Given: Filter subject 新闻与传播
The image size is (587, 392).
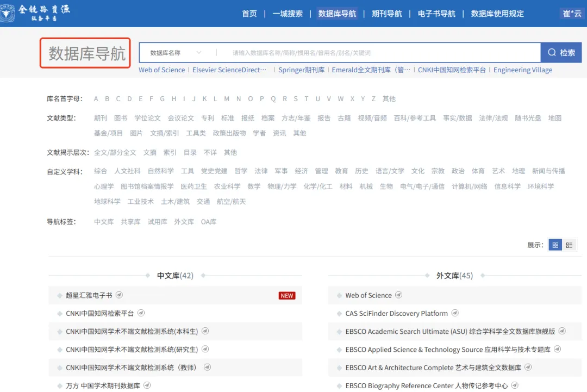Looking at the screenshot, I should (x=548, y=171).
